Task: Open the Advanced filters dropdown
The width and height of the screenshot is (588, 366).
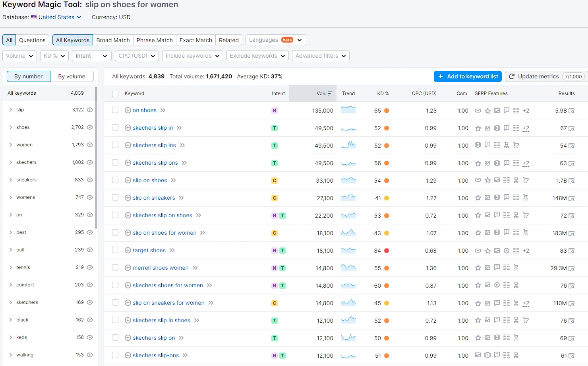Action: point(321,56)
